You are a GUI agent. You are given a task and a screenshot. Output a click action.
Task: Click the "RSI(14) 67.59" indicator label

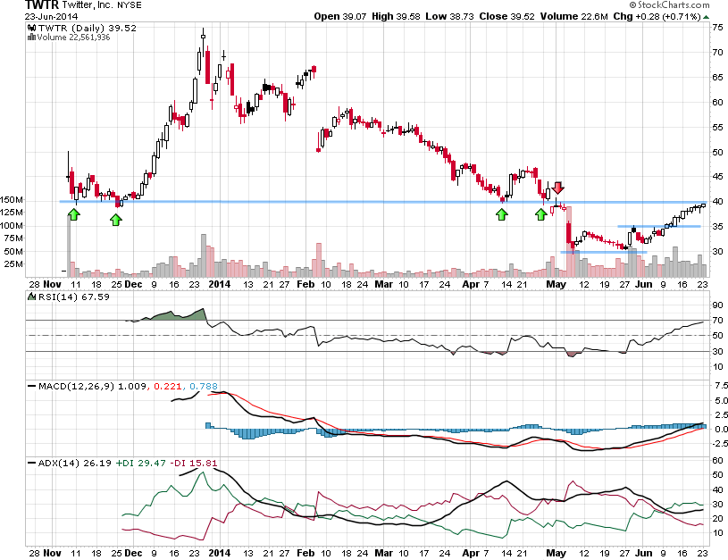[x=74, y=297]
